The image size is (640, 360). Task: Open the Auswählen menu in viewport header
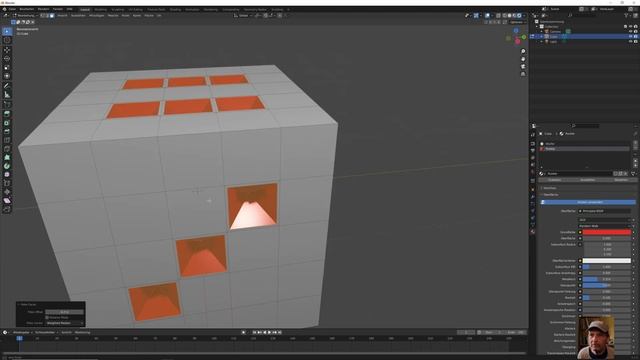(x=78, y=16)
